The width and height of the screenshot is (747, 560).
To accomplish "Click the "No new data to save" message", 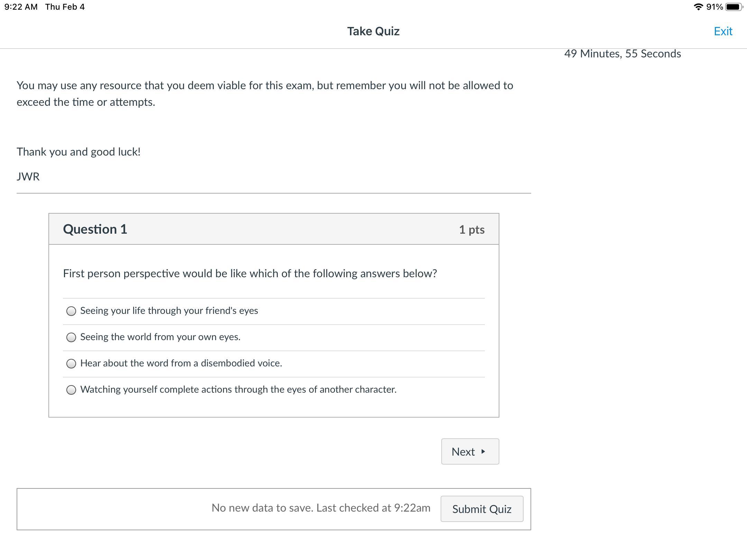I will click(x=321, y=508).
